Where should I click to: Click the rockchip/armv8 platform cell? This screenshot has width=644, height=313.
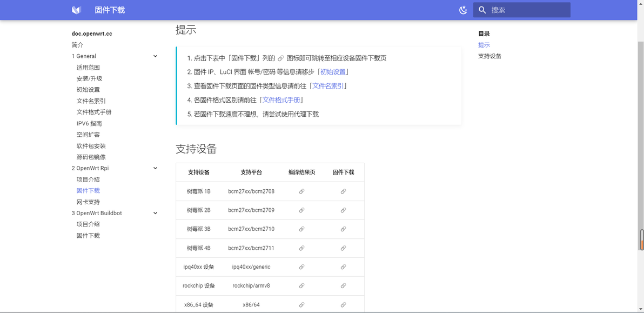pyautogui.click(x=251, y=286)
